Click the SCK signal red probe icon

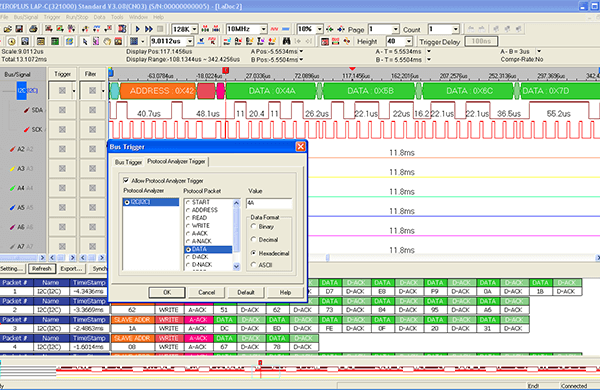point(27,130)
